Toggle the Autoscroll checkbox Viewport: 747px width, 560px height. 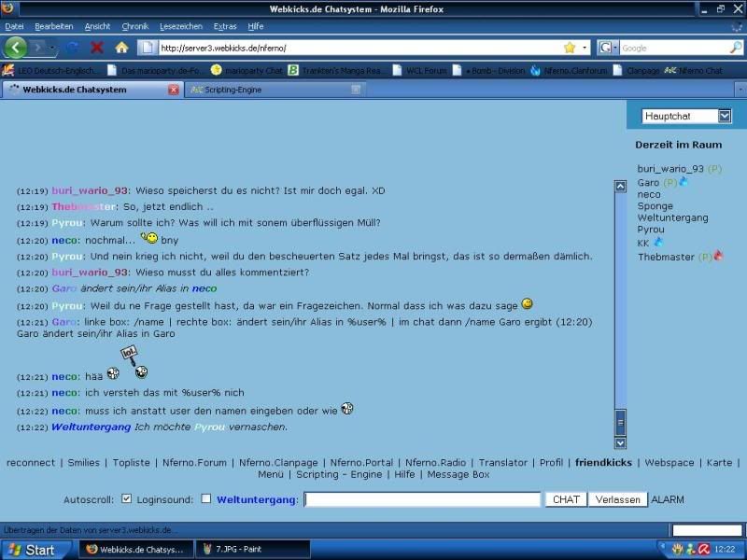126,498
